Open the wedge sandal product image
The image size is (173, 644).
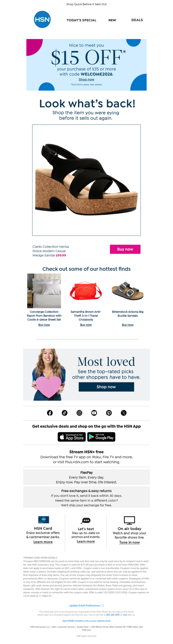click(x=86, y=180)
